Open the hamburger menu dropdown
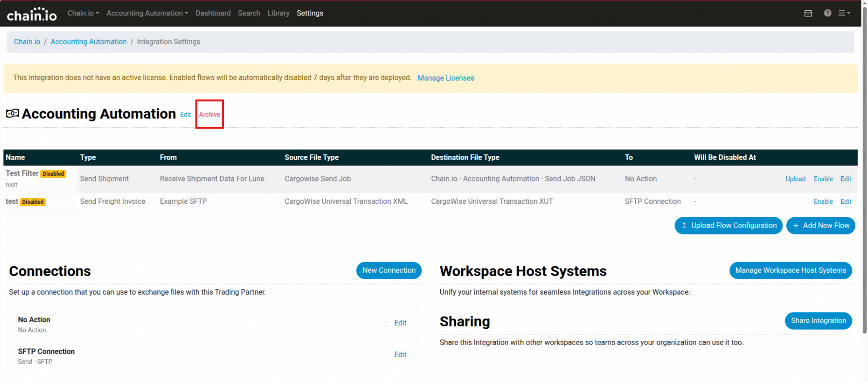Image resolution: width=868 pixels, height=382 pixels. pos(844,13)
